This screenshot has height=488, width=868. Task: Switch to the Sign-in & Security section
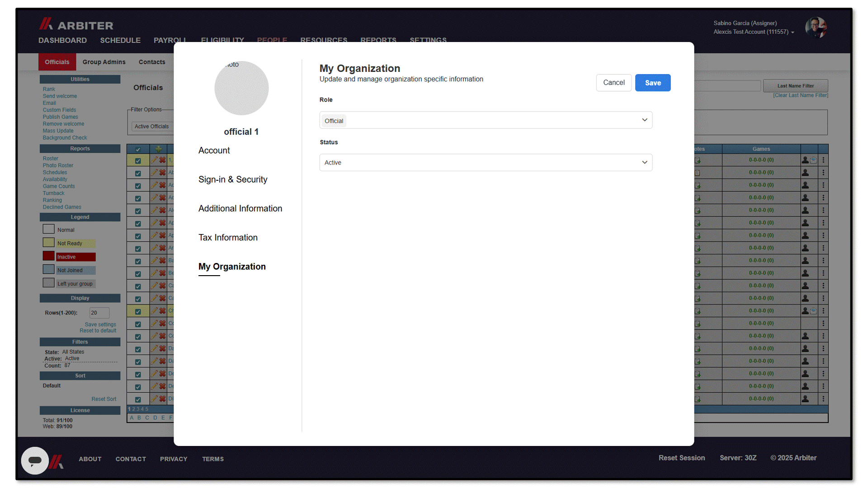click(233, 179)
